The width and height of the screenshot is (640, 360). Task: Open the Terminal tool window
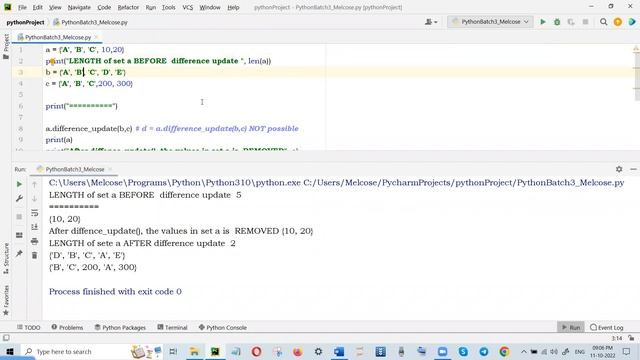point(172,327)
